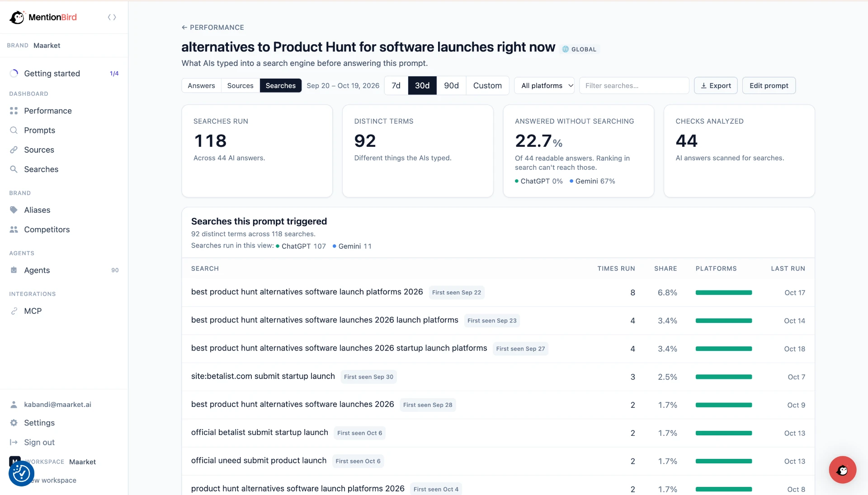The image size is (868, 495).
Task: Click the Settings gear icon
Action: tap(14, 423)
